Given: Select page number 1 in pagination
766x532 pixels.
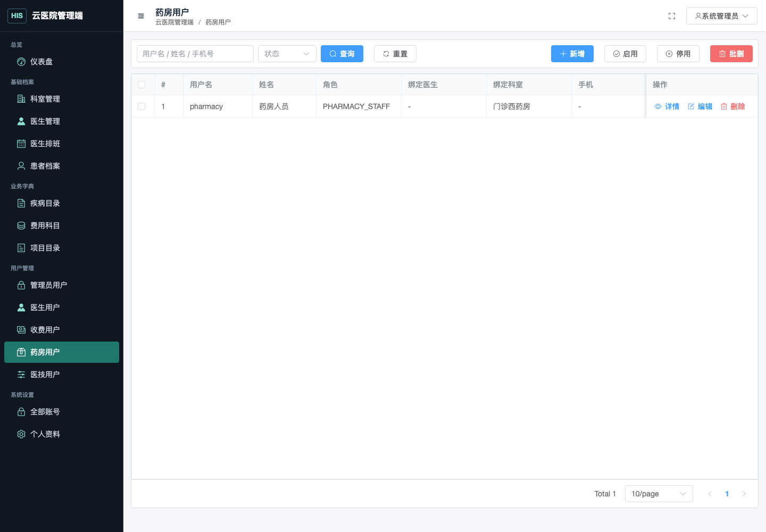Looking at the screenshot, I should click(727, 494).
